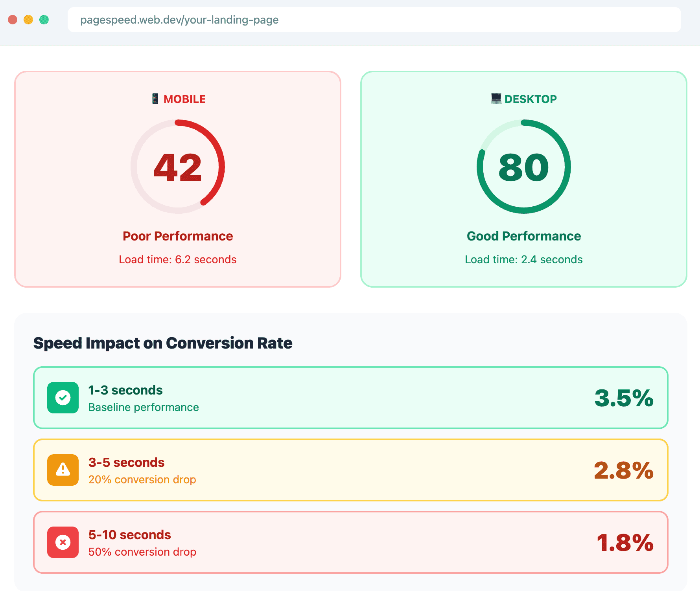The image size is (700, 591).
Task: Click the red circular score gauge showing 42
Action: [178, 167]
